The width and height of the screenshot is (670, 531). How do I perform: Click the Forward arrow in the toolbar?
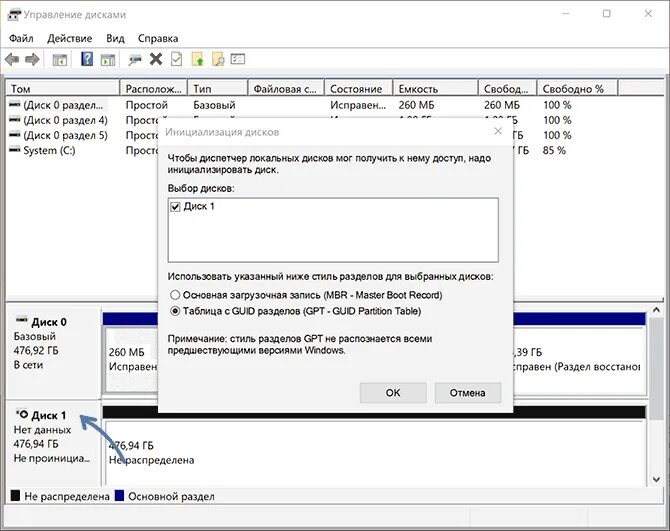(x=32, y=59)
